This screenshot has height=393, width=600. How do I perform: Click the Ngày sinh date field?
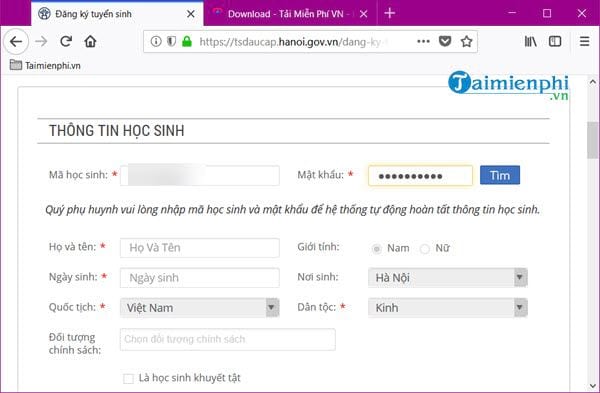[200, 278]
